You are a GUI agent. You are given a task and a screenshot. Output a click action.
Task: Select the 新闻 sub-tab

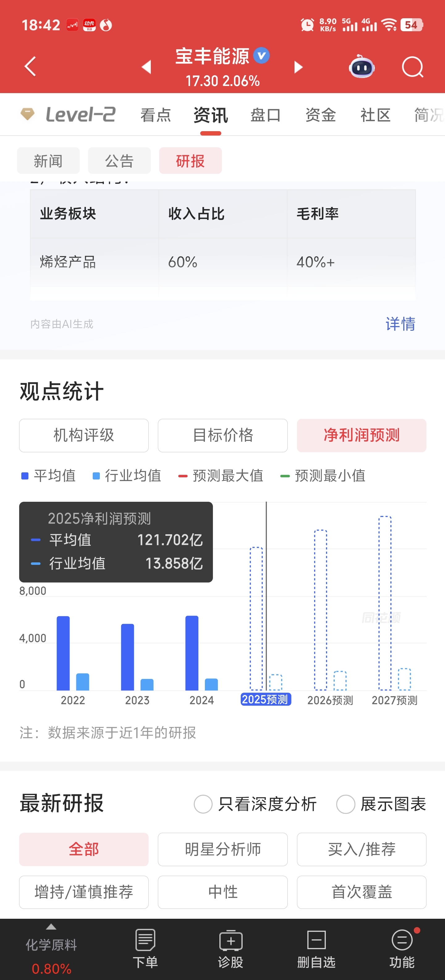[x=48, y=161]
